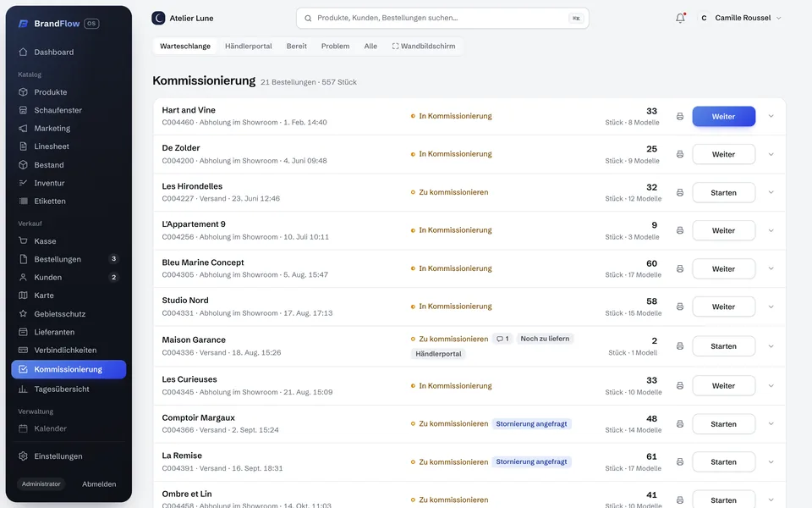Print picking list for Bleu Marine Concept
812x508 pixels.
(680, 268)
